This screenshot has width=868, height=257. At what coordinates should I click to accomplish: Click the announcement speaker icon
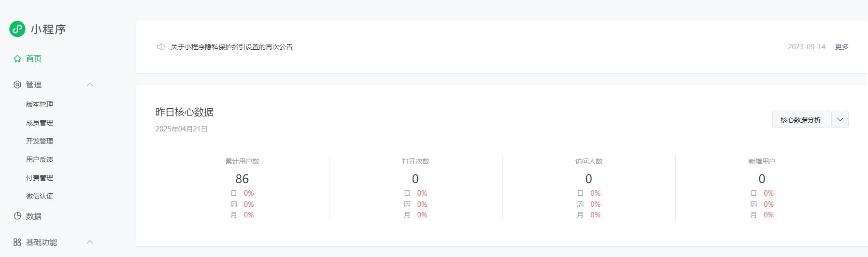point(161,47)
